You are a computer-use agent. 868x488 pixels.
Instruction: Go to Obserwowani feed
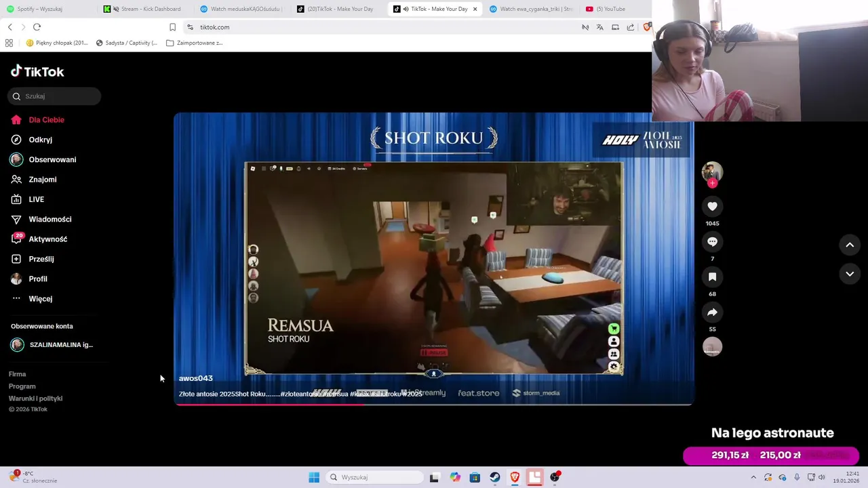(43, 160)
